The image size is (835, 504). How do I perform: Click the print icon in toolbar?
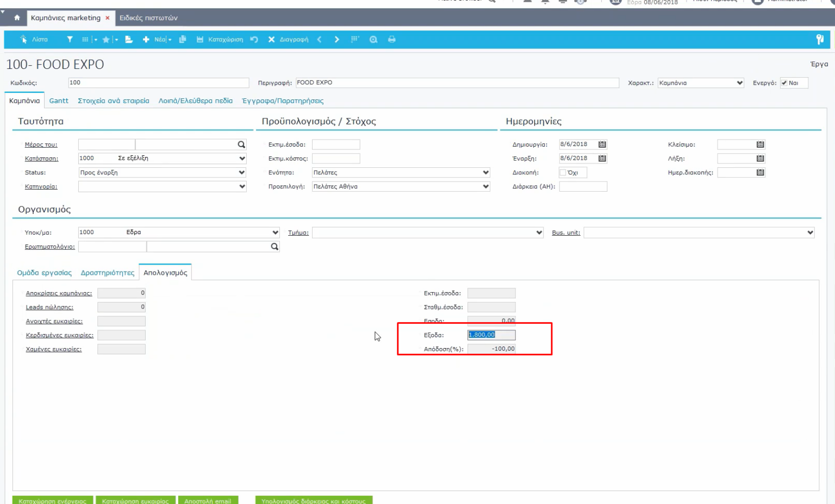pos(392,40)
